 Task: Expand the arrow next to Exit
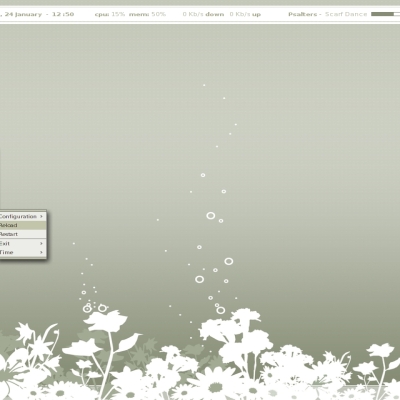point(41,243)
